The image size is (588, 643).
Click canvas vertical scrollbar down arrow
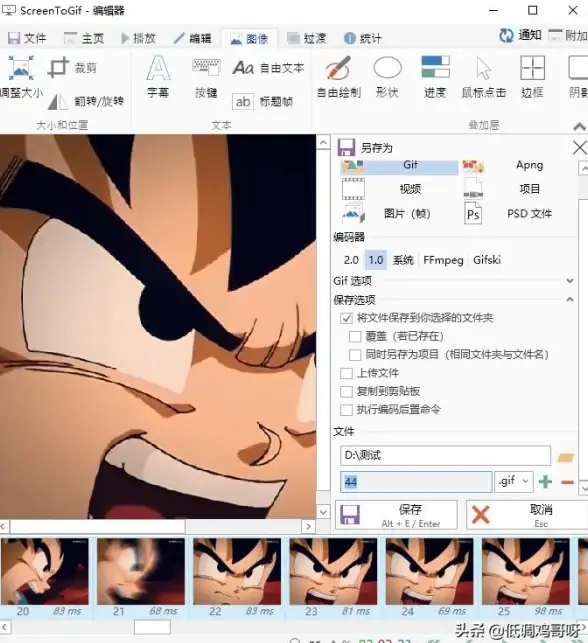coord(323,512)
